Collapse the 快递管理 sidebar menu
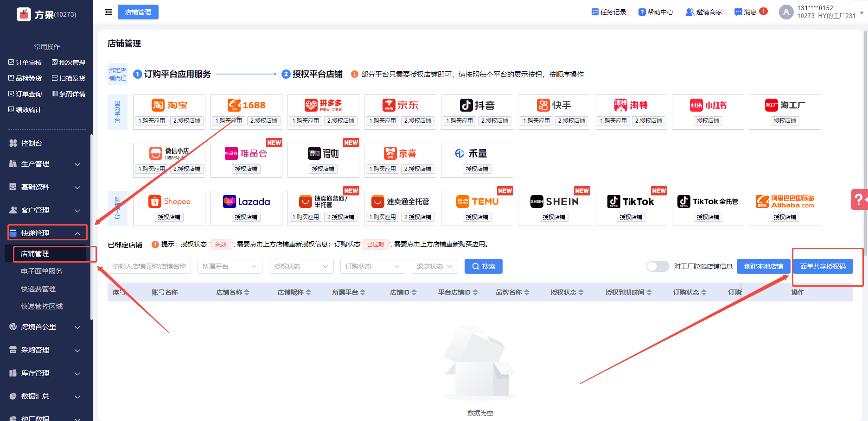 click(x=47, y=233)
